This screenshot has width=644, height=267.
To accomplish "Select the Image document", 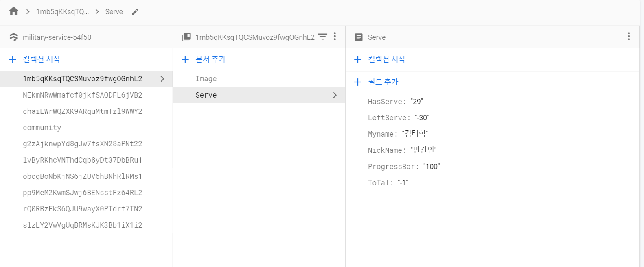I will 206,79.
